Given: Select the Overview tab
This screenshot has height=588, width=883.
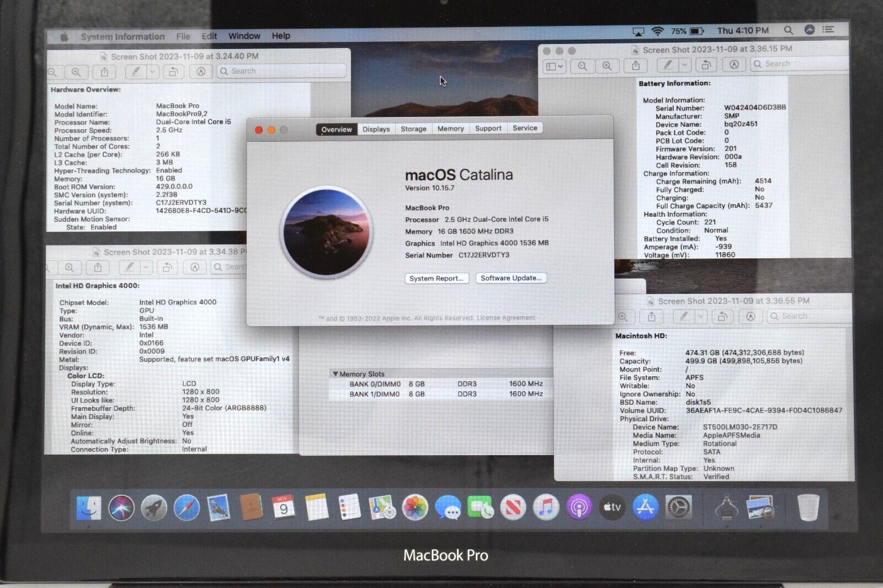Looking at the screenshot, I should pyautogui.click(x=337, y=129).
